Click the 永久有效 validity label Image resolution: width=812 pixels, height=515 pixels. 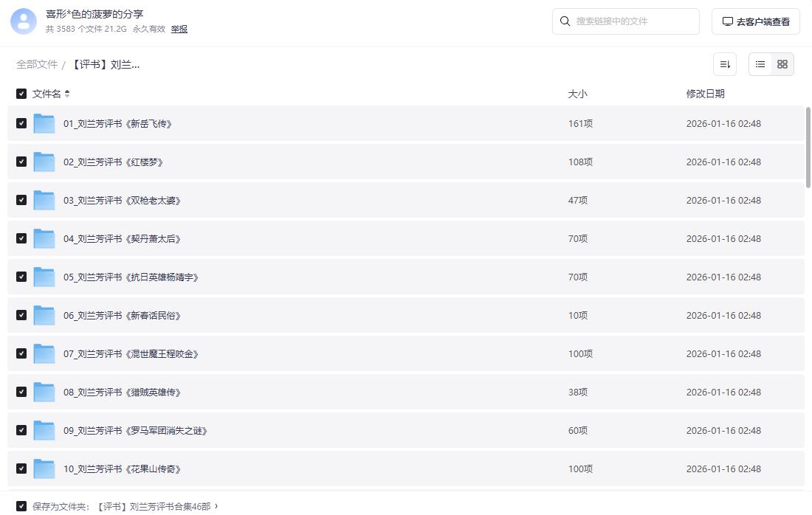[149, 29]
